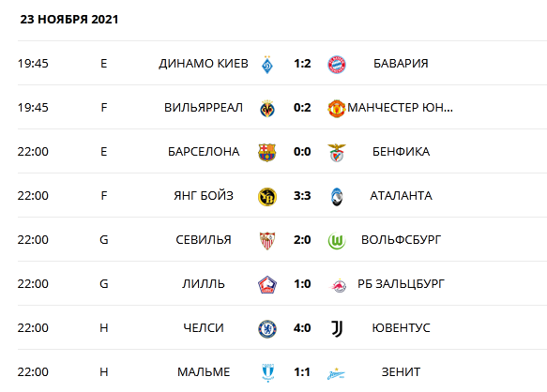Image resolution: width=547 pixels, height=392 pixels.
Task: Click the Barcelona club crest
Action: click(x=267, y=153)
